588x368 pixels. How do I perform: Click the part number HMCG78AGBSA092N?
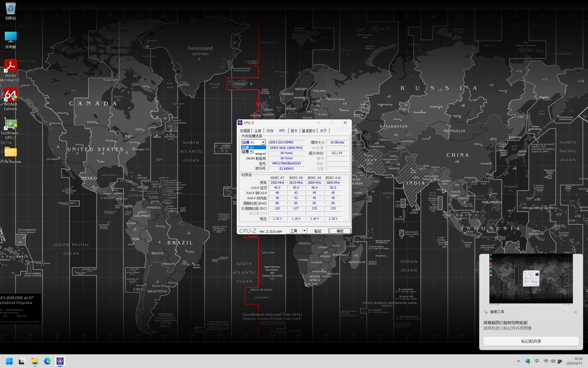point(287,163)
